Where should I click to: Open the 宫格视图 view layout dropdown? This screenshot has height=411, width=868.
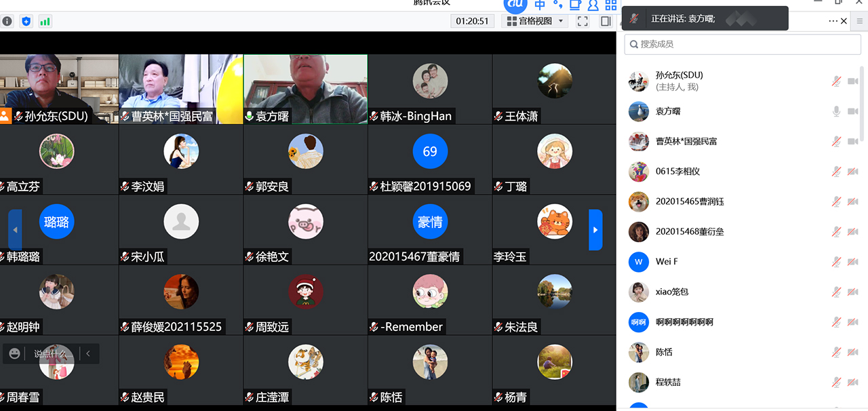click(535, 21)
